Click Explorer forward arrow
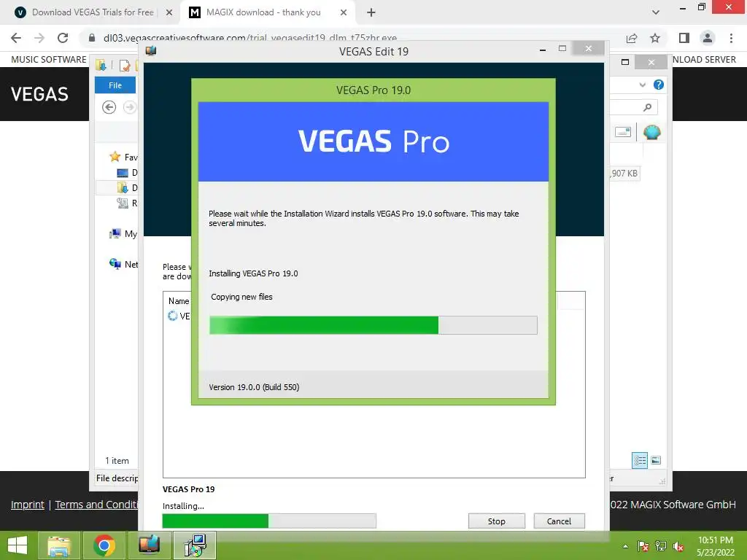747x560 pixels. coord(130,107)
